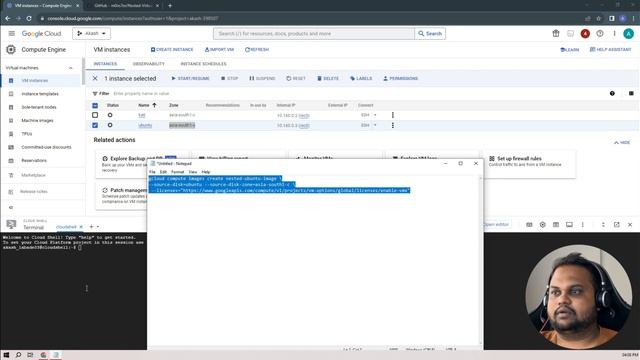Open Set up firewall rules card
640x360 pixels.
(530, 163)
